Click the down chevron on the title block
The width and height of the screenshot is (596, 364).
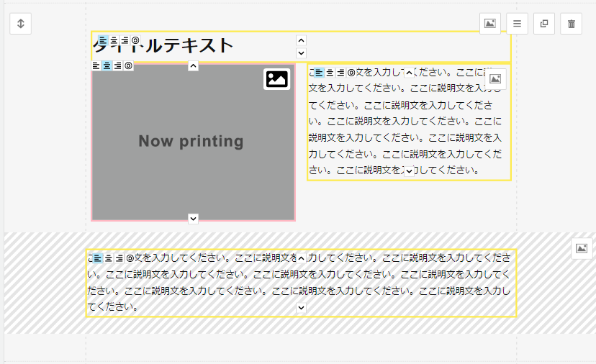[x=301, y=53]
